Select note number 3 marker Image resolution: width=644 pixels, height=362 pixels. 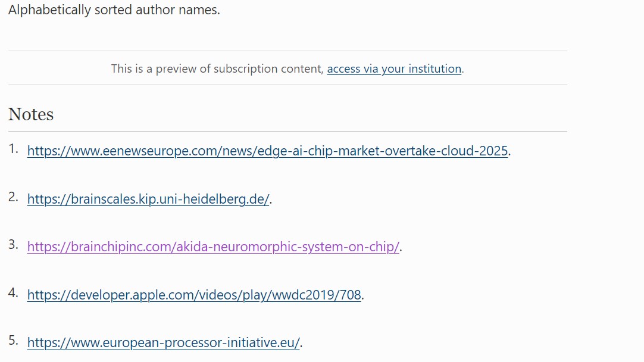point(13,245)
